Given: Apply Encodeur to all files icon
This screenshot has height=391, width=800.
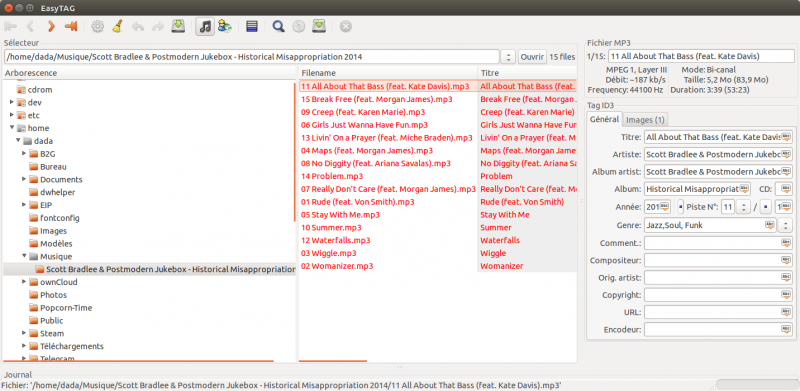Looking at the screenshot, I should coord(786,329).
